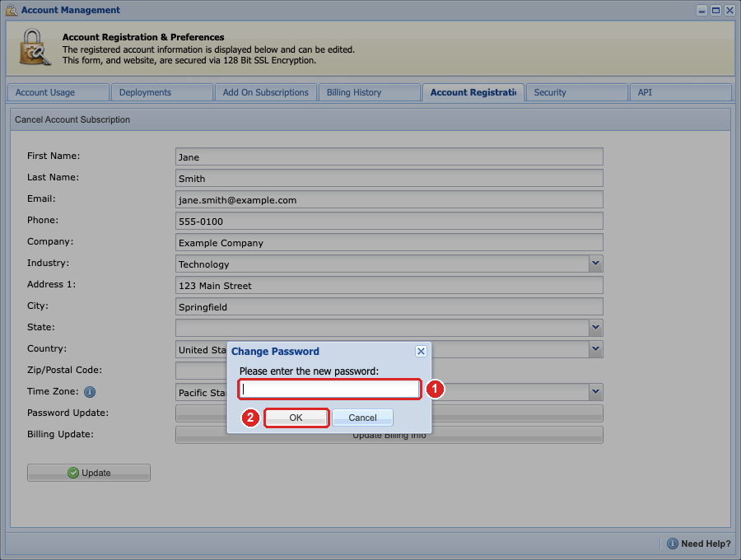Confirm new password with OK button
Screen dimensions: 741x560
click(x=296, y=418)
